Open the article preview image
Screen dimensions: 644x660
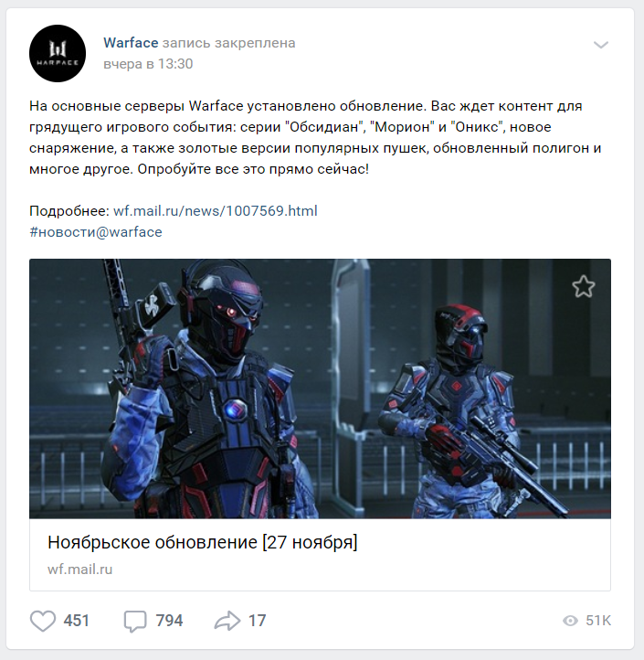320,389
